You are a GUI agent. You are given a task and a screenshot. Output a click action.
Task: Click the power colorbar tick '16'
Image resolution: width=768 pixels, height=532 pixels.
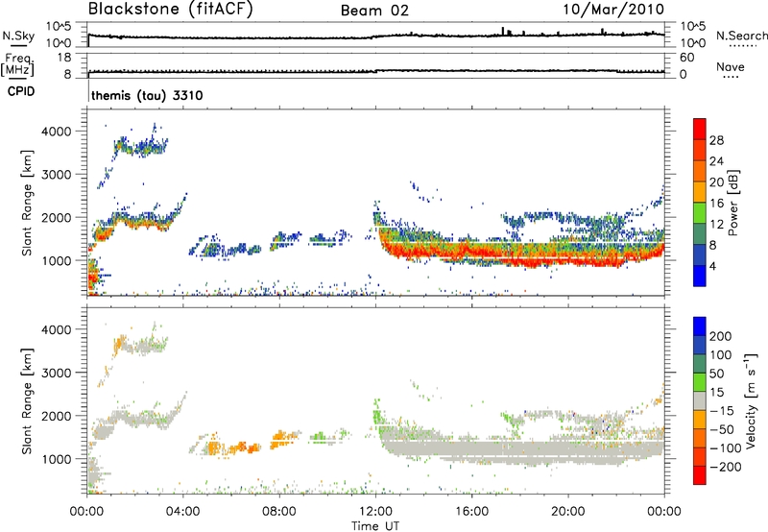click(716, 204)
